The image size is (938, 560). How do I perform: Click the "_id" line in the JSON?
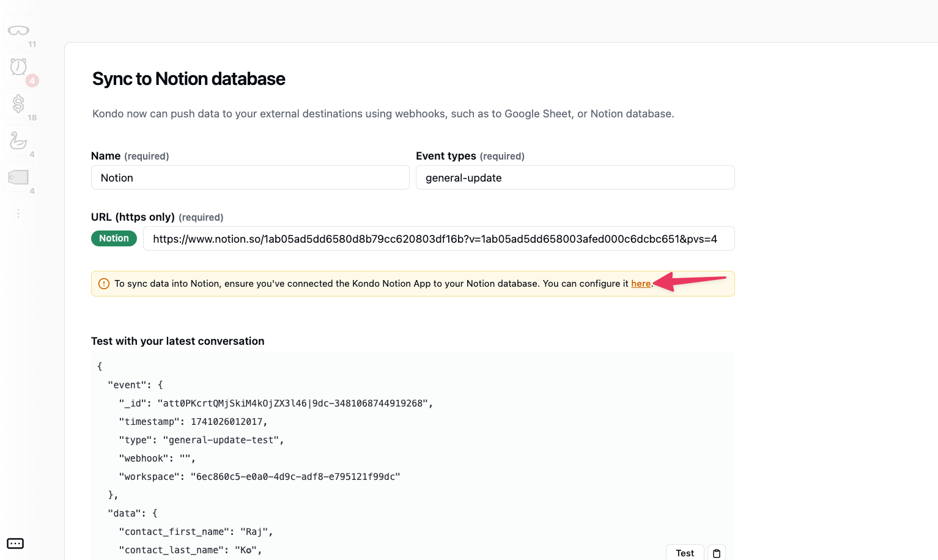(x=276, y=403)
